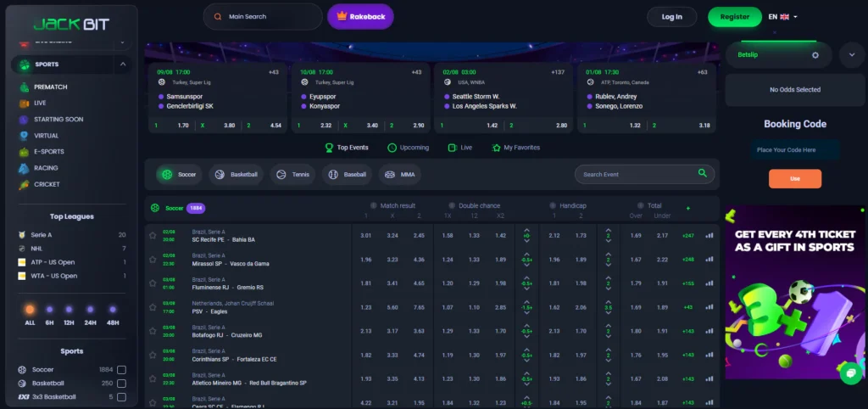Decrease handicap line for Mirassol SP row

[526, 265]
